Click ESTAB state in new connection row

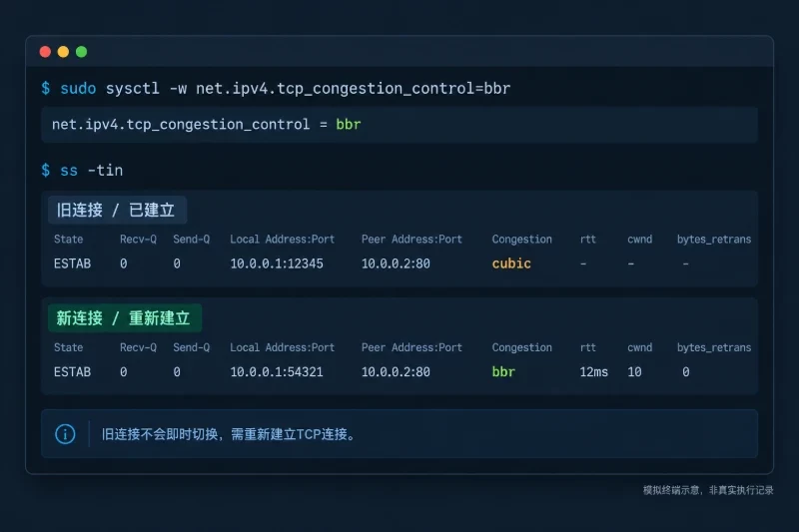72,372
